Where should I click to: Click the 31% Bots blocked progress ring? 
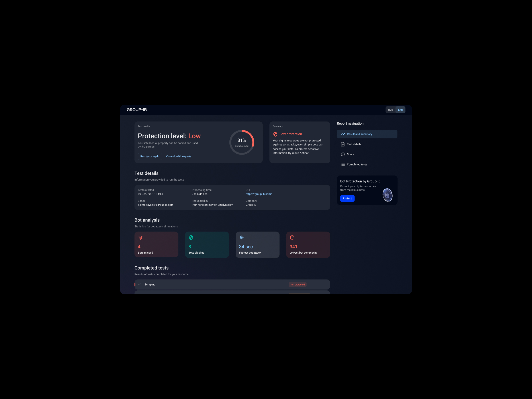click(241, 142)
